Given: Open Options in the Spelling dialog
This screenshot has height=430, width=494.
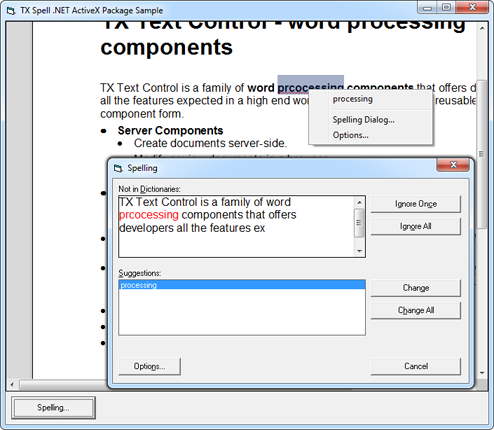Looking at the screenshot, I should (149, 366).
